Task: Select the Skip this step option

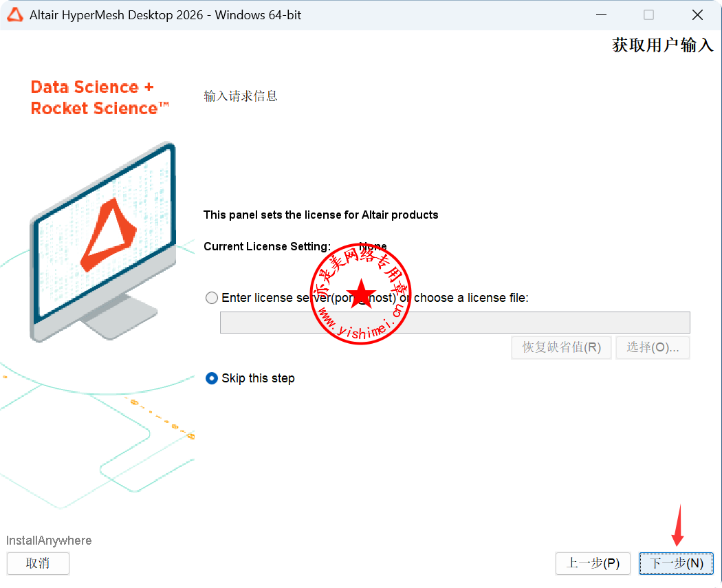Action: point(211,378)
